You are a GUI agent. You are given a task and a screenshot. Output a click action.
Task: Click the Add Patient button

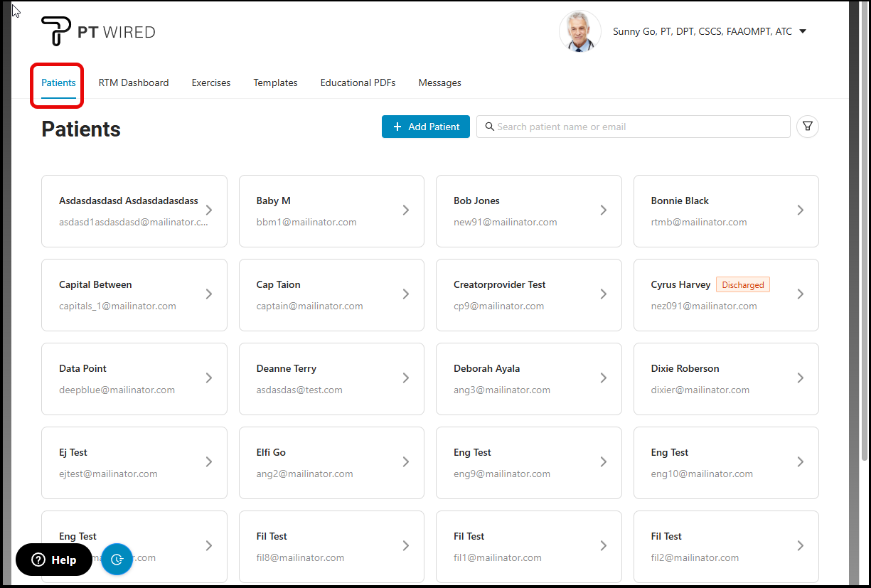pyautogui.click(x=425, y=127)
